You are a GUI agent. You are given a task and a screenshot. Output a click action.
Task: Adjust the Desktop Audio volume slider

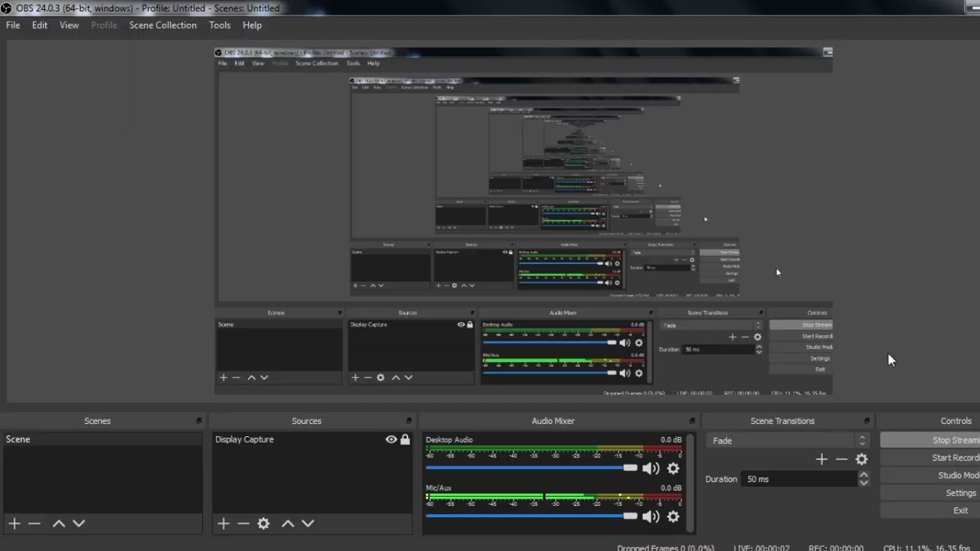532,468
